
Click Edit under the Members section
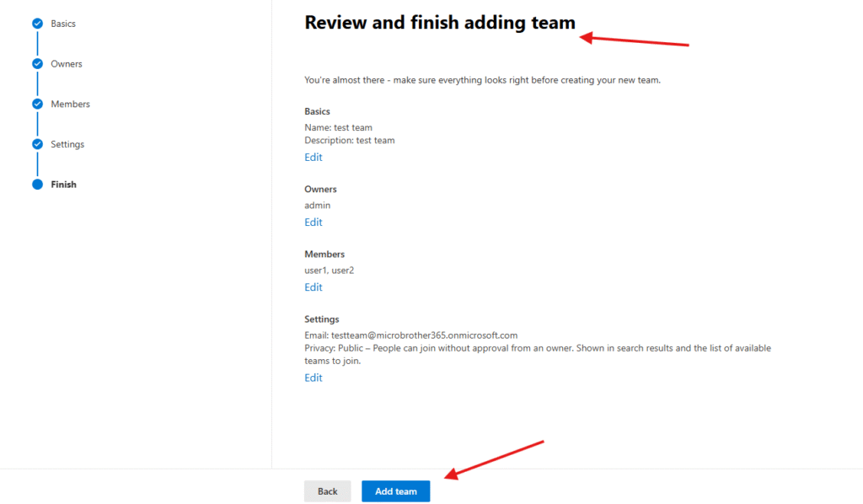coord(313,287)
